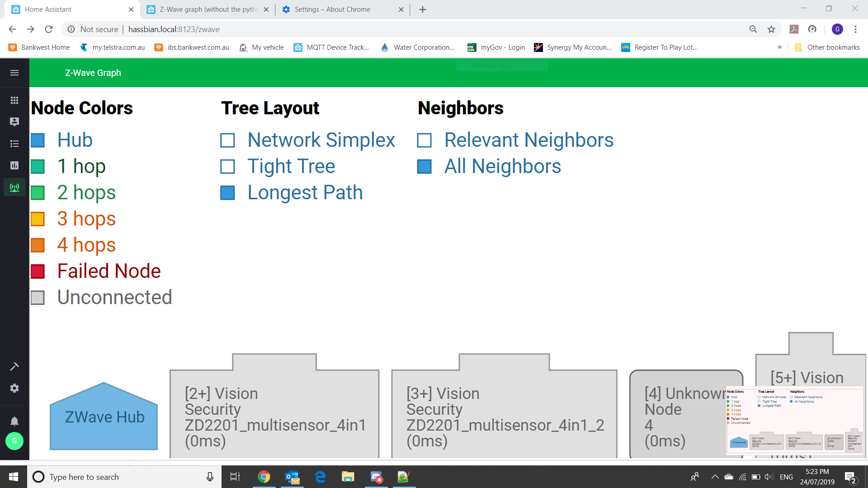Select the blue Hub color swatch
The height and width of the screenshot is (488, 868).
(x=38, y=140)
